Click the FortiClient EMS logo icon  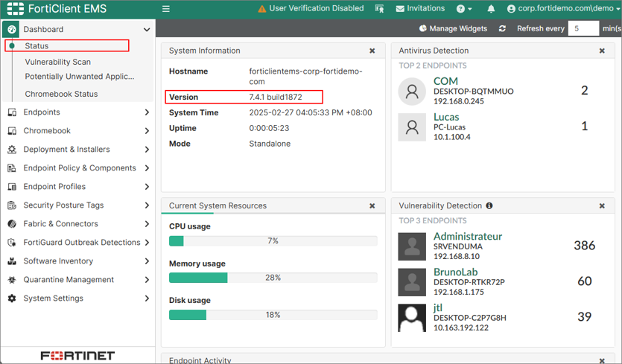point(15,8)
